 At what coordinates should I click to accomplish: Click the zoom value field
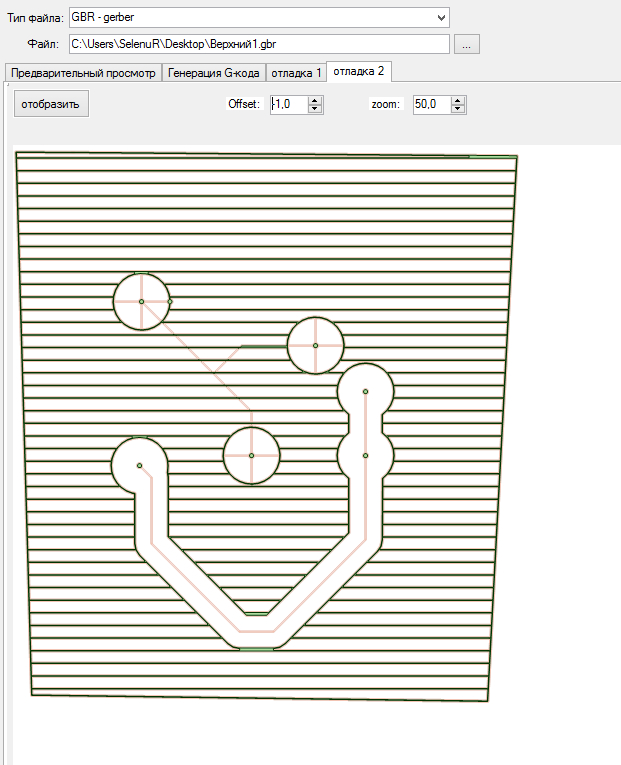432,104
